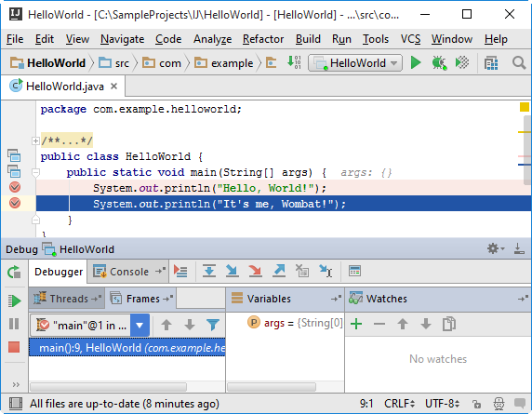532x414 pixels.
Task: Click Step Over in debugger toolbar
Action: [x=209, y=271]
